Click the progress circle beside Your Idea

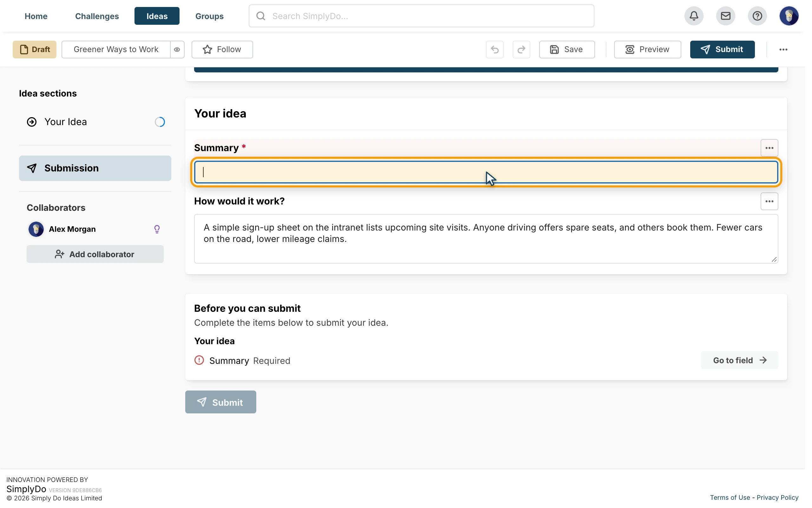pos(160,122)
